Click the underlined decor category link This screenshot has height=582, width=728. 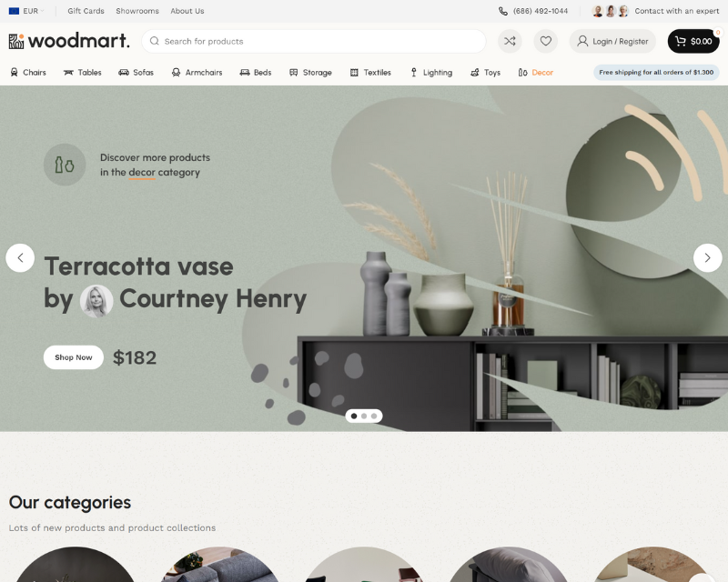click(142, 172)
